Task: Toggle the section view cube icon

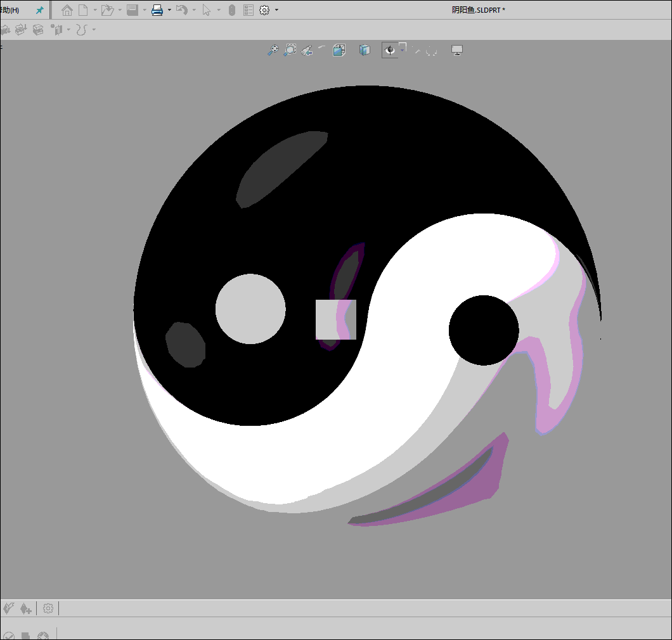Action: (339, 49)
